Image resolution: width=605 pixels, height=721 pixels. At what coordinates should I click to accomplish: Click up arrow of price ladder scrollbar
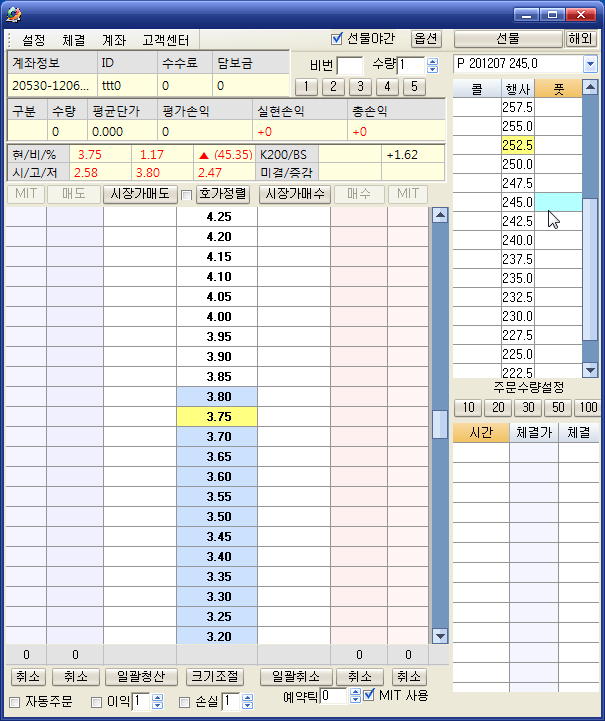click(x=440, y=215)
